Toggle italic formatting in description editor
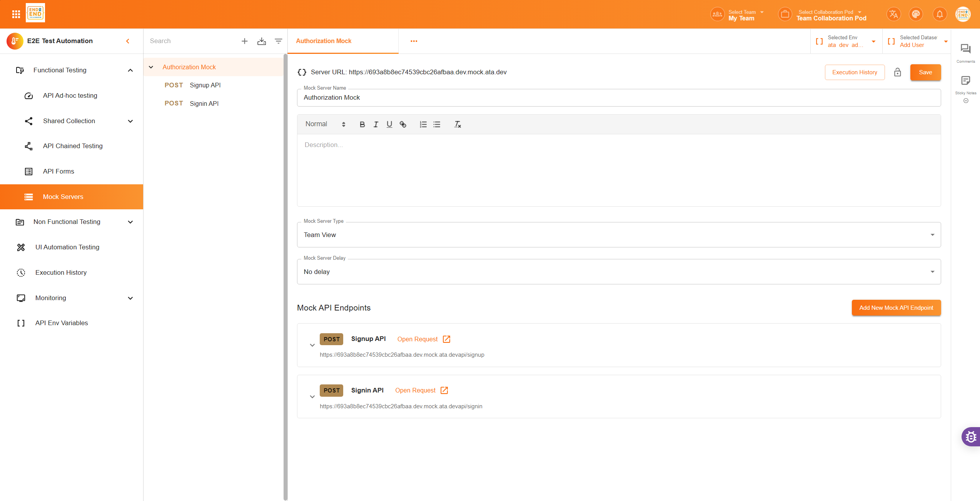Viewport: 980px width, 501px height. click(x=376, y=124)
